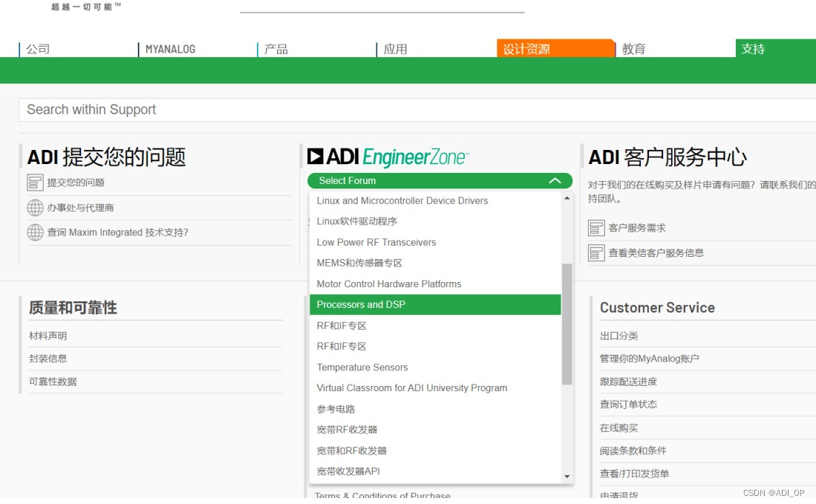This screenshot has height=504, width=816.
Task: Open the 封装信息 link
Action: (x=48, y=359)
